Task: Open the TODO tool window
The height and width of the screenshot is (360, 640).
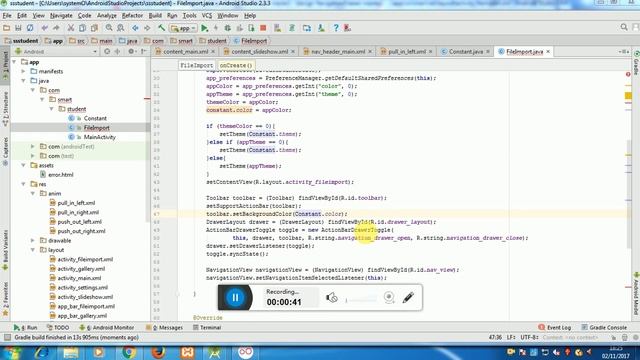Action: click(58, 327)
